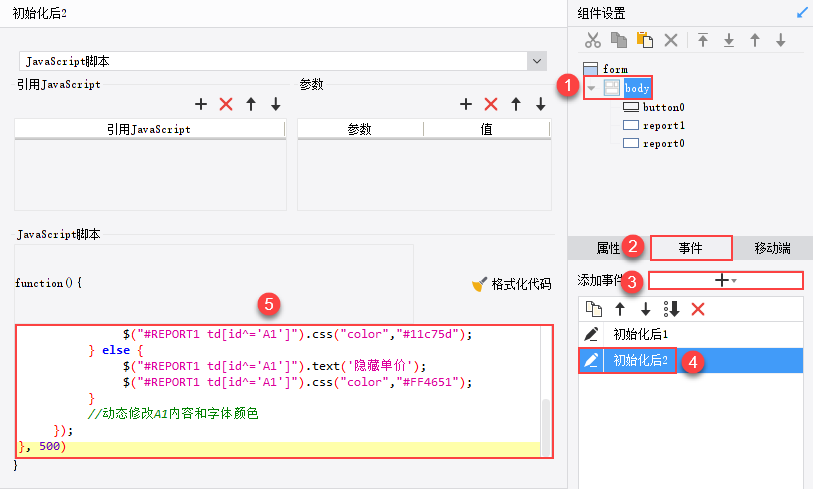
Task: Edit the 初始化后2 event via pencil icon
Action: click(x=591, y=360)
